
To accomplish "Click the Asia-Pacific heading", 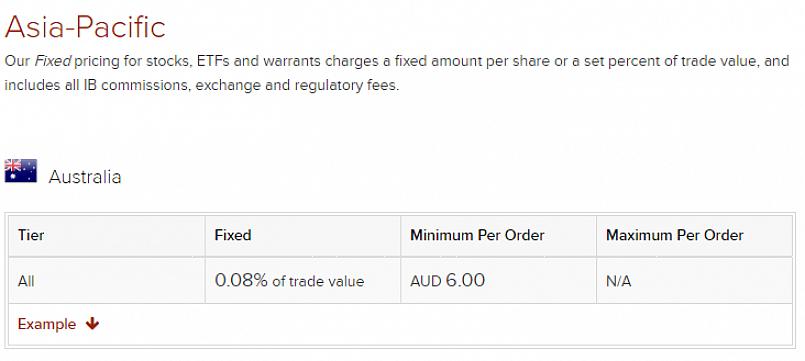I will [x=85, y=27].
